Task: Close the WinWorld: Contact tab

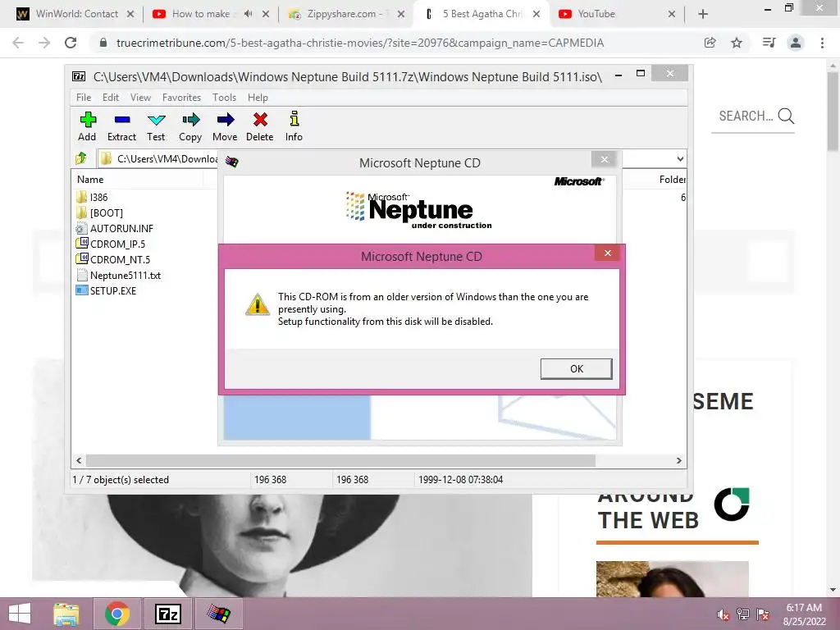Action: point(130,15)
